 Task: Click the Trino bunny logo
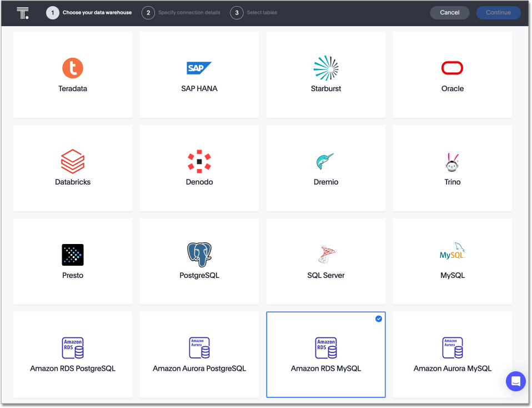click(x=452, y=161)
